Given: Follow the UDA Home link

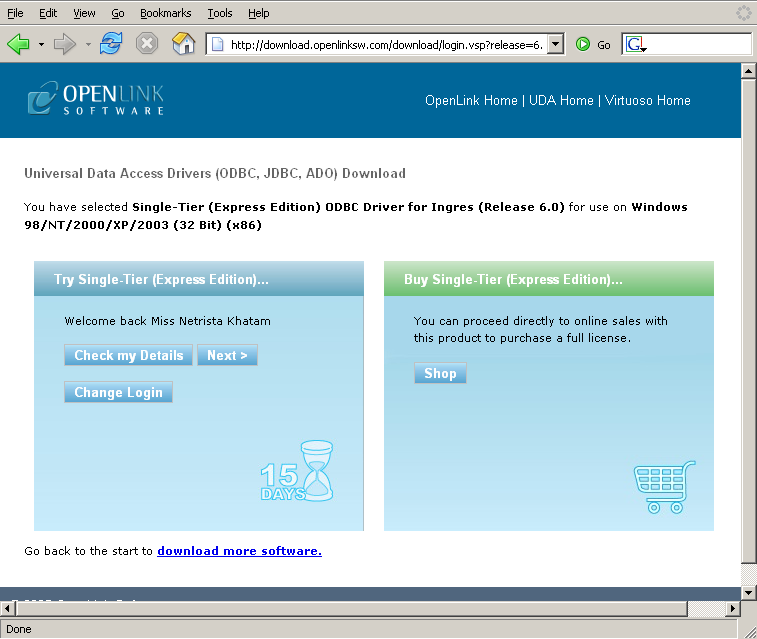Looking at the screenshot, I should [x=561, y=100].
